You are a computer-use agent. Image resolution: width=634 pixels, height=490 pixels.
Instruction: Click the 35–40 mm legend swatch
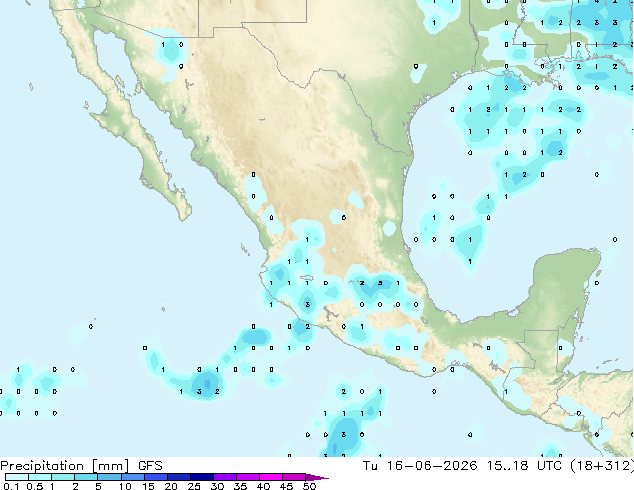pos(247,477)
